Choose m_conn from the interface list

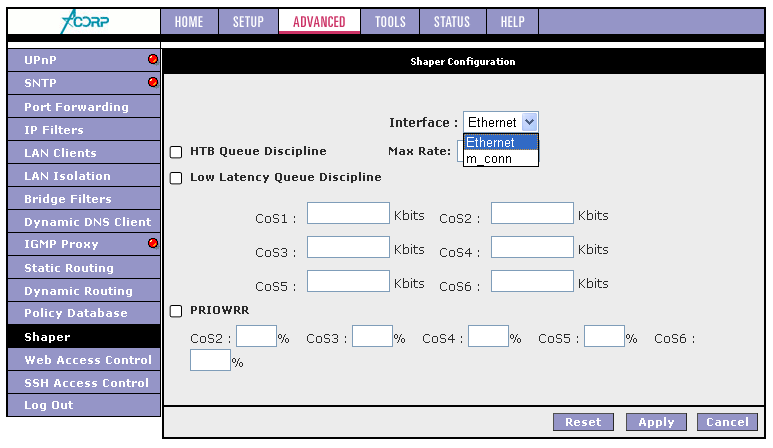coord(500,158)
